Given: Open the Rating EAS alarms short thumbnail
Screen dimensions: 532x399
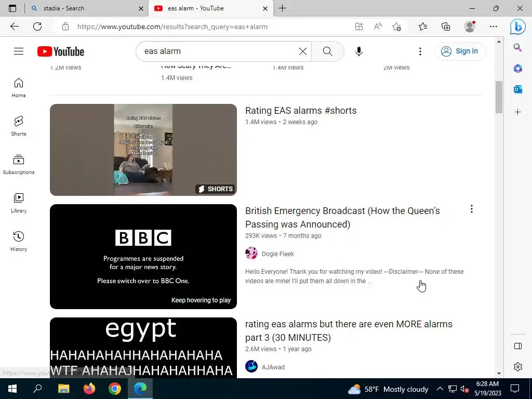Looking at the screenshot, I should (x=143, y=150).
